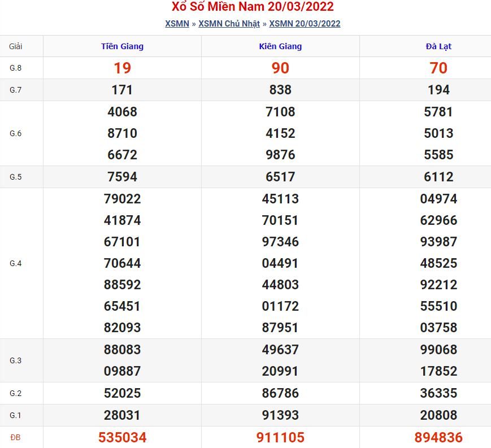Viewport: 491px width, 448px height.
Task: Click the G.6 result 4152
Action: [280, 133]
